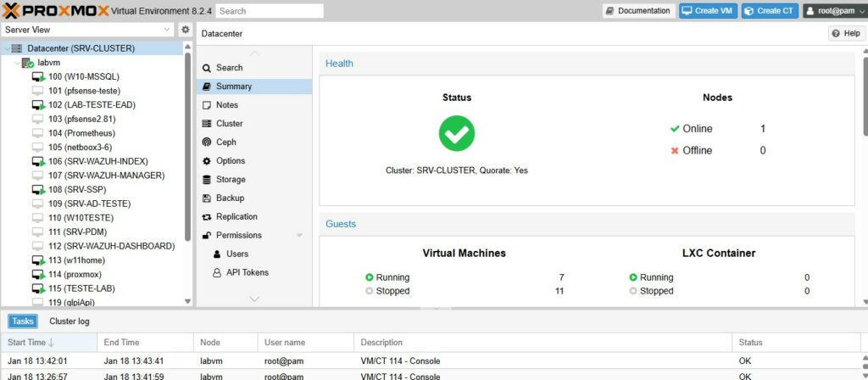
Task: Click the top Search input field
Action: (x=270, y=10)
